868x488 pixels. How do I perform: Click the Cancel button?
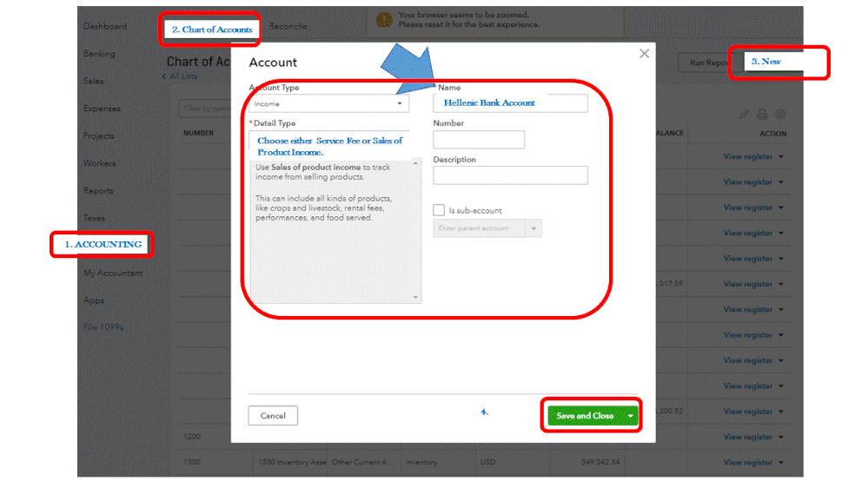pos(273,416)
